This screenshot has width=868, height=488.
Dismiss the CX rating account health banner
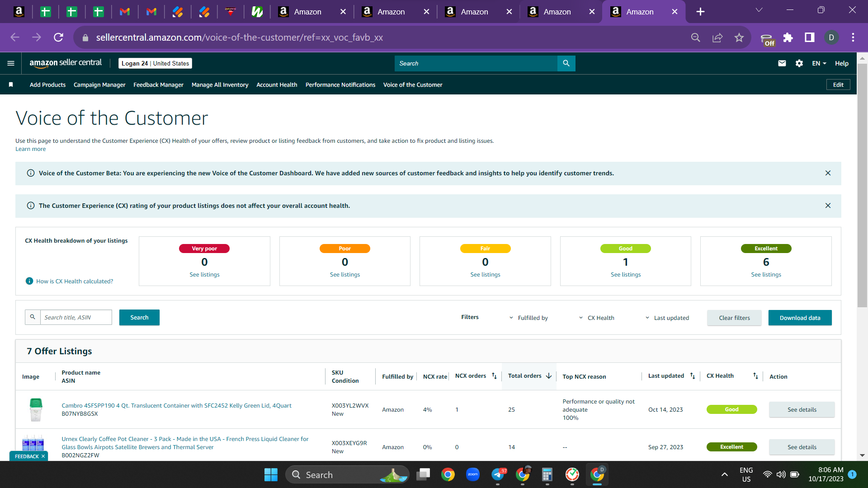click(828, 206)
